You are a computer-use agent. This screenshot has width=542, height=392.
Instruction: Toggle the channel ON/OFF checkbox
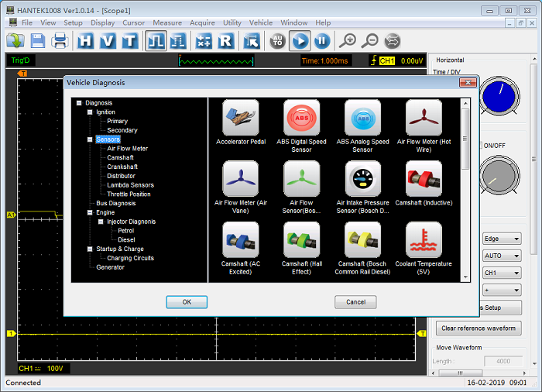click(x=480, y=145)
